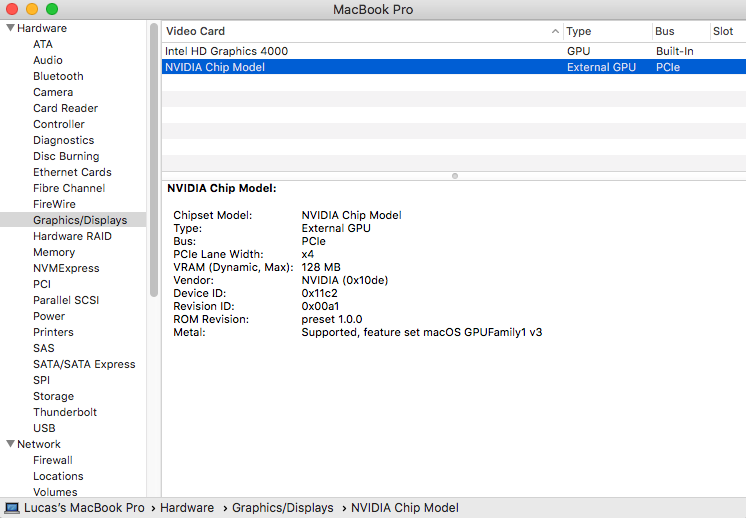
Task: Zoom the window with green button
Action: [x=52, y=9]
